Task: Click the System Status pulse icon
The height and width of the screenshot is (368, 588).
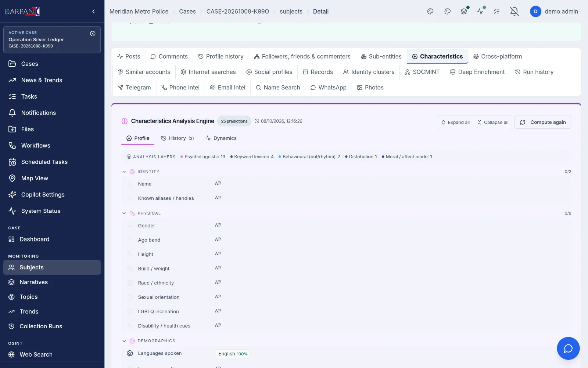Action: 12,211
